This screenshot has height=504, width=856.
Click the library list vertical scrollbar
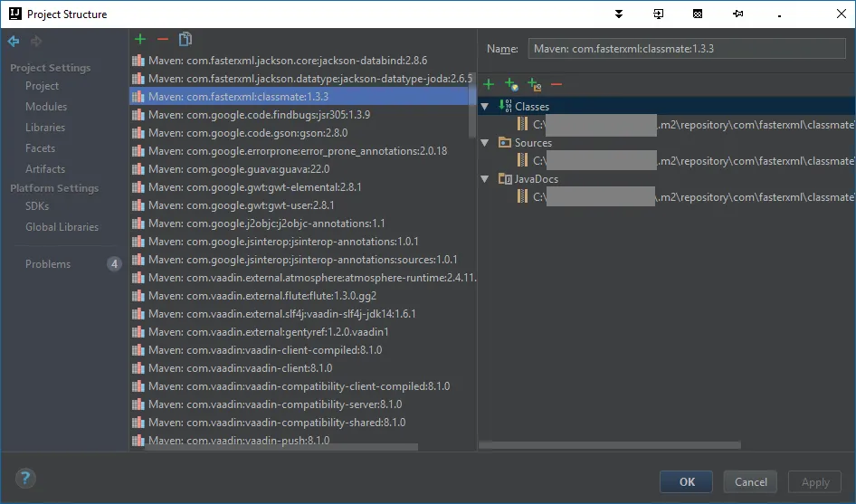pyautogui.click(x=472, y=105)
